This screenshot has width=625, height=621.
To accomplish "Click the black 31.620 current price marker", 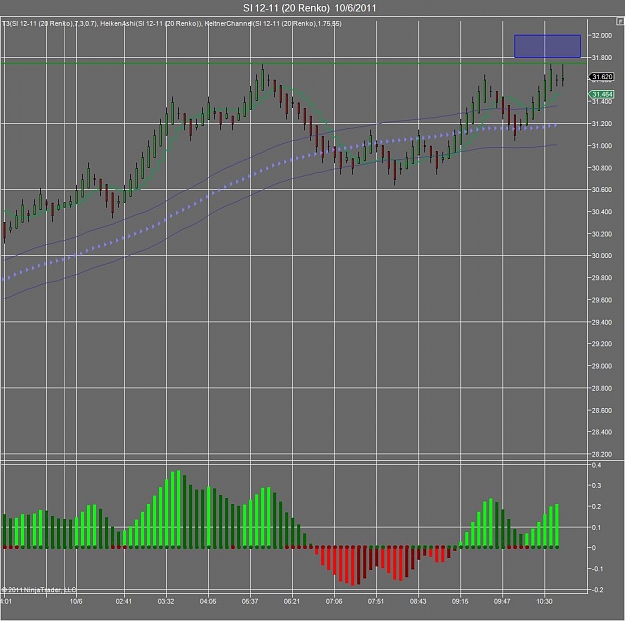I will [601, 77].
